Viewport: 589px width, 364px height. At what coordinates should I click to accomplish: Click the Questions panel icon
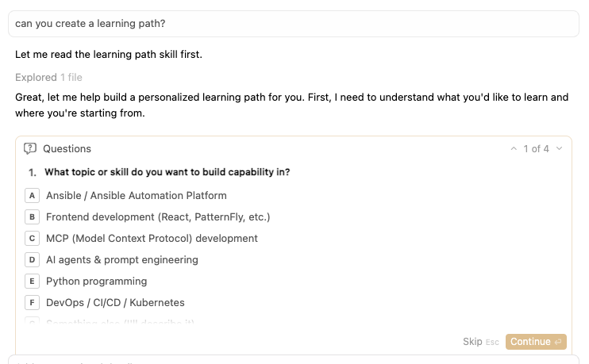[x=31, y=148]
